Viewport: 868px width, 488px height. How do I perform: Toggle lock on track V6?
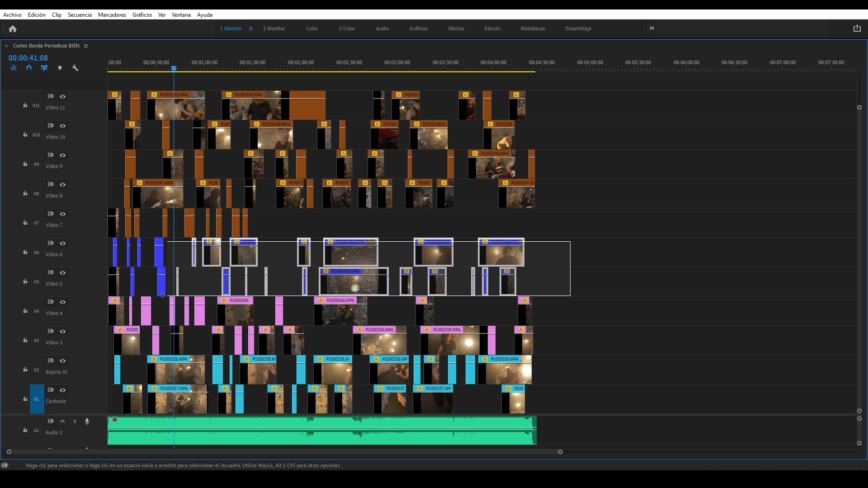[x=25, y=252]
